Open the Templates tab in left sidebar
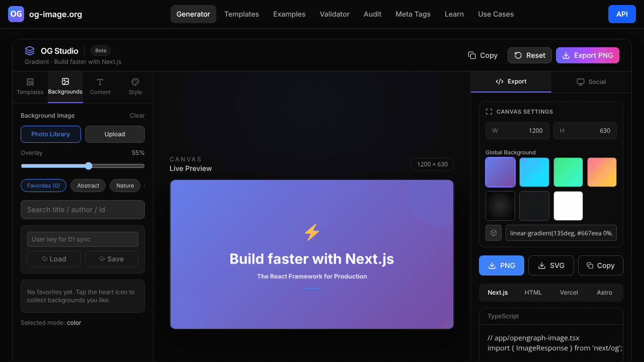The width and height of the screenshot is (644, 362). tap(30, 86)
